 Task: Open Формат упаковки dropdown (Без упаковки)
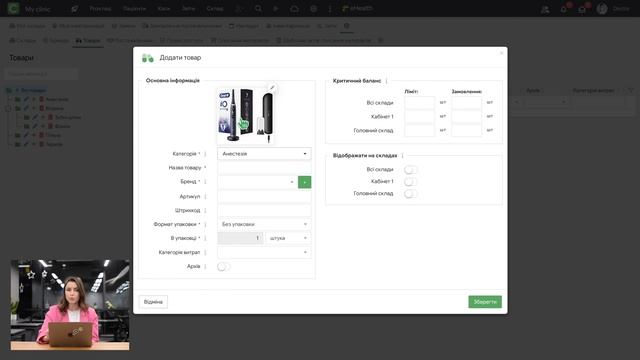click(x=264, y=224)
